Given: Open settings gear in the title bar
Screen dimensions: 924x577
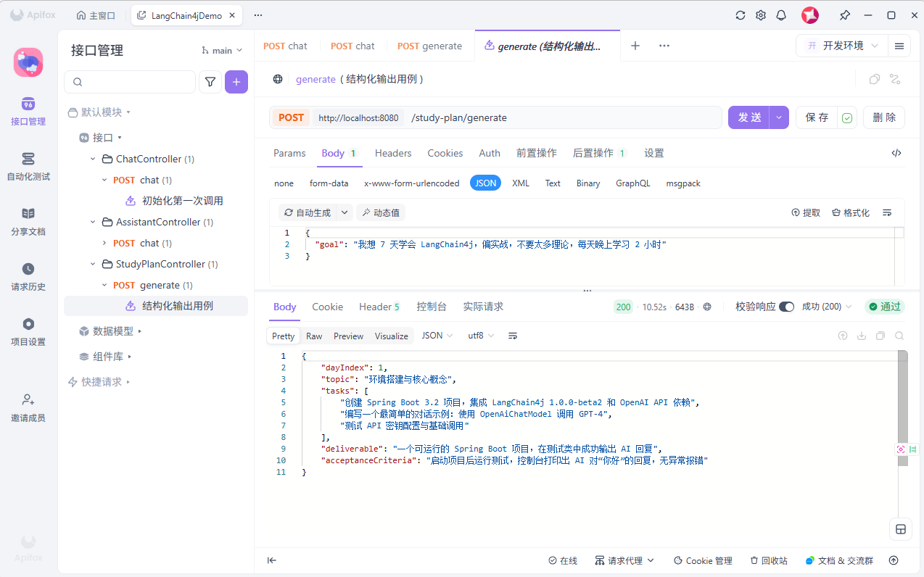Looking at the screenshot, I should pos(761,15).
